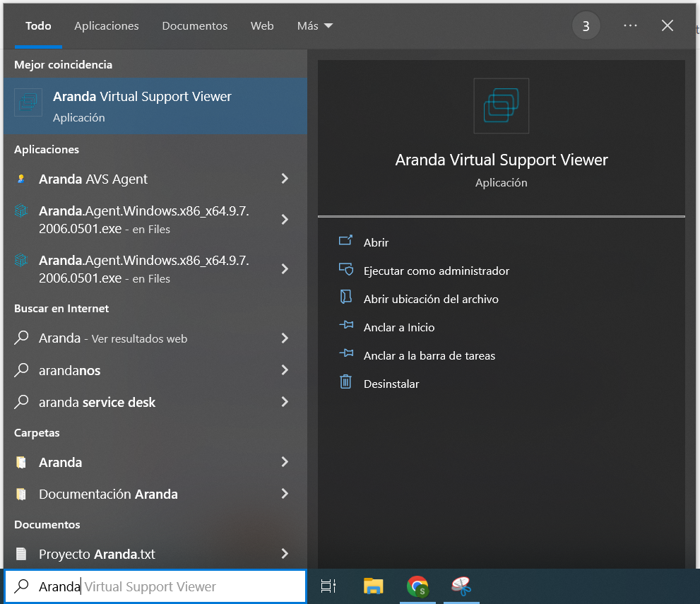The image size is (700, 604).
Task: Click the Aranda folder icon
Action: (x=21, y=462)
